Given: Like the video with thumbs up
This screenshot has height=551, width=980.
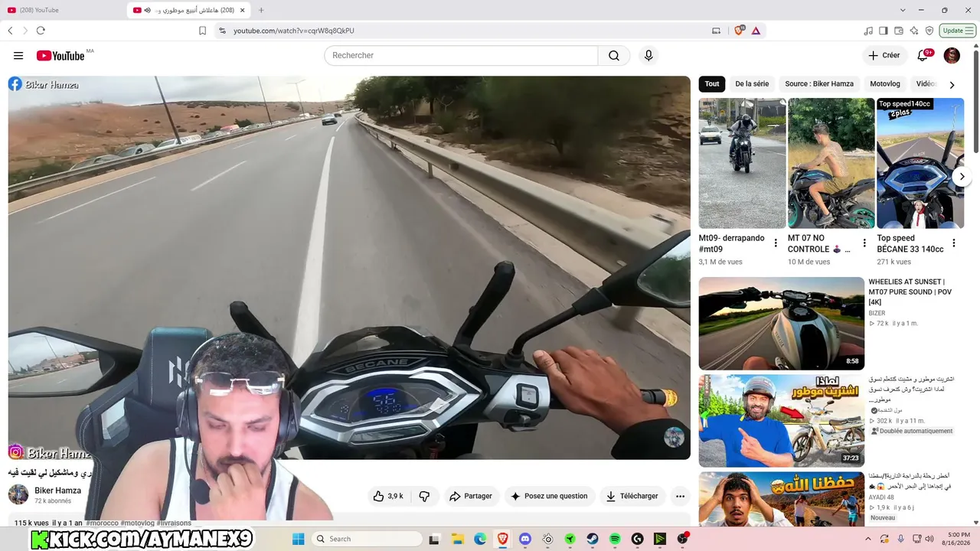Looking at the screenshot, I should (387, 496).
